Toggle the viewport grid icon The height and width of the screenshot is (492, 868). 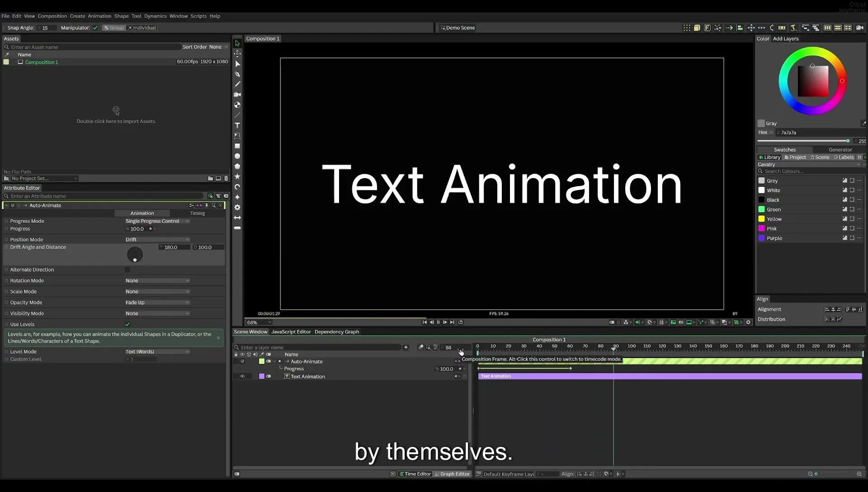[x=661, y=322]
